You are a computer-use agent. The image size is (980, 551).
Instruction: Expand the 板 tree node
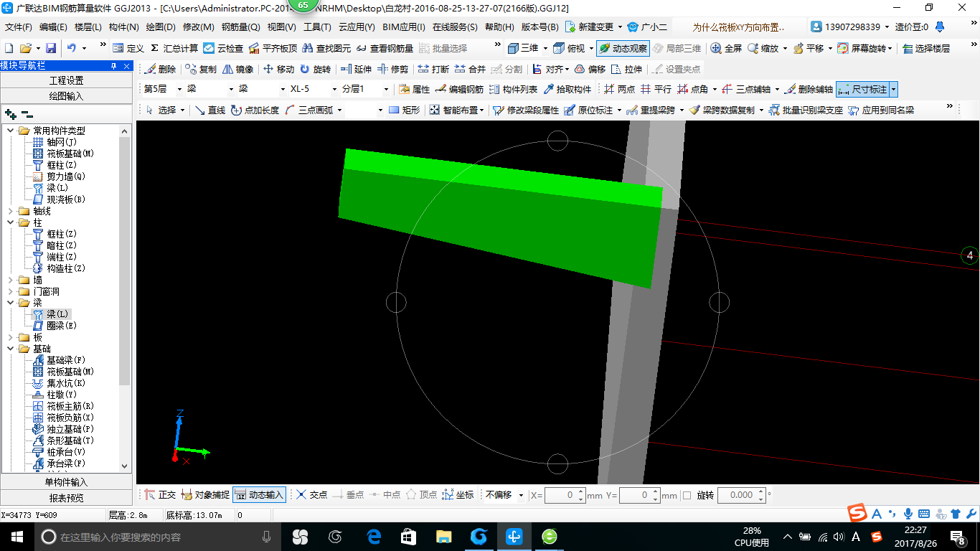(11, 337)
